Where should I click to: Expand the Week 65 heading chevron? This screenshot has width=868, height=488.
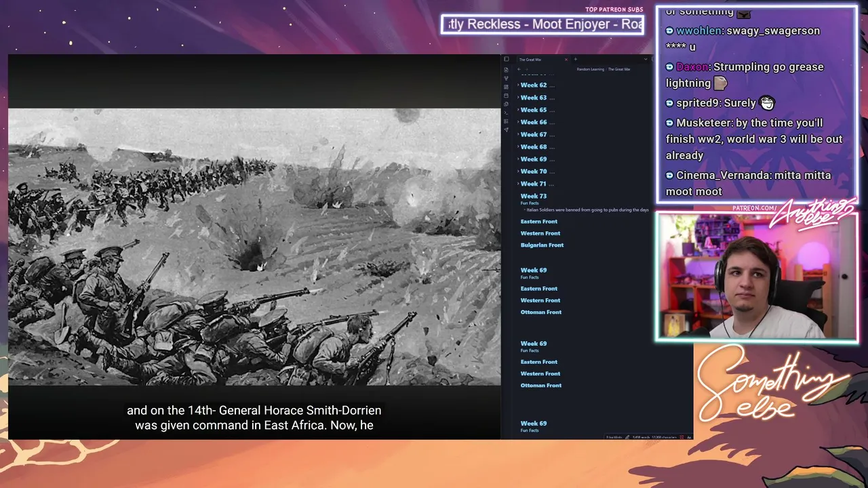coord(518,110)
